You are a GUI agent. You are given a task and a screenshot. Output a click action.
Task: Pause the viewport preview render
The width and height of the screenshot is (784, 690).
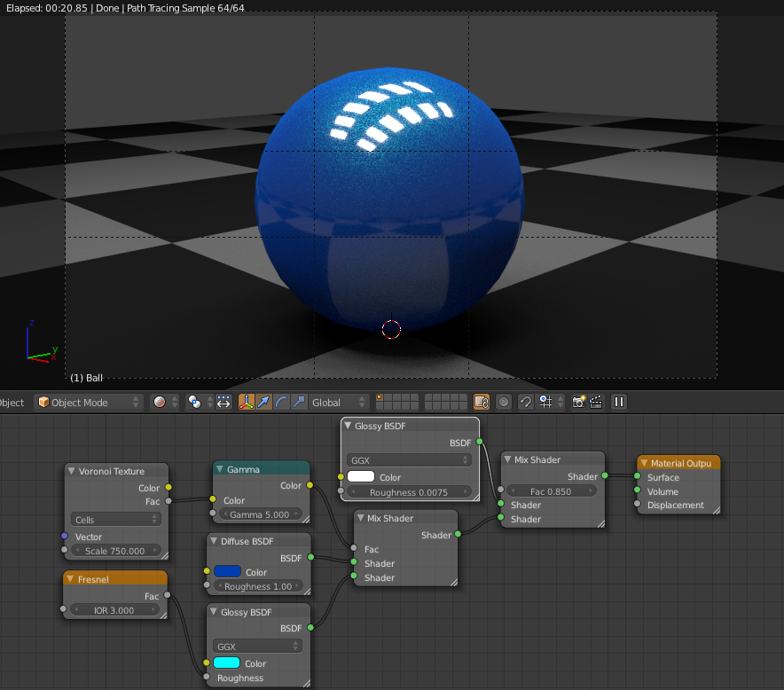tap(619, 402)
